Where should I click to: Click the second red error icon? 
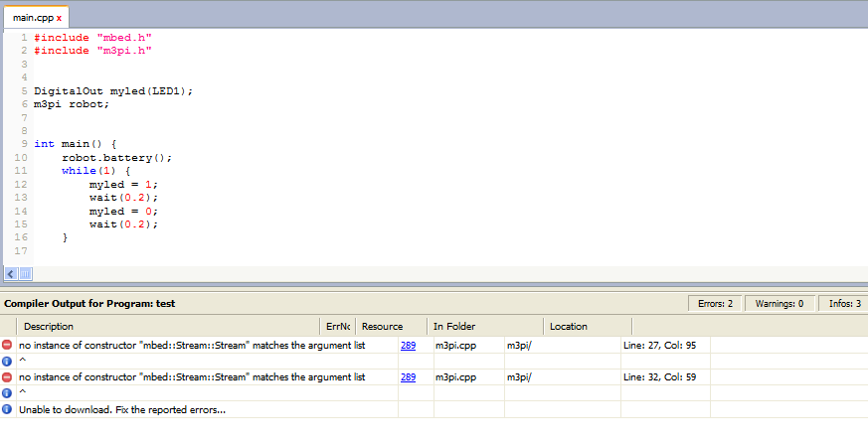(7, 377)
